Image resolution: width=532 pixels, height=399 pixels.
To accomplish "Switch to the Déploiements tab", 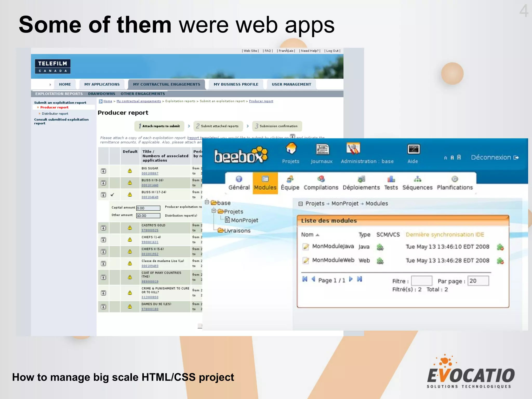I will [361, 183].
